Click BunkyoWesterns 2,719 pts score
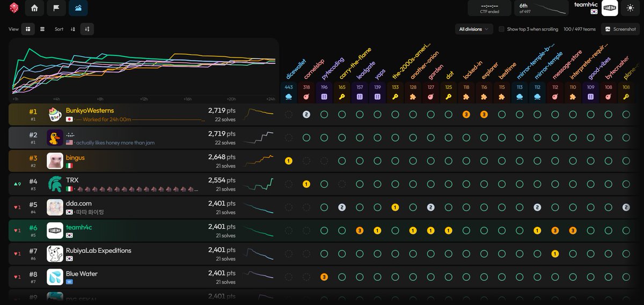Screen dimensions: 644x305 [x=222, y=110]
